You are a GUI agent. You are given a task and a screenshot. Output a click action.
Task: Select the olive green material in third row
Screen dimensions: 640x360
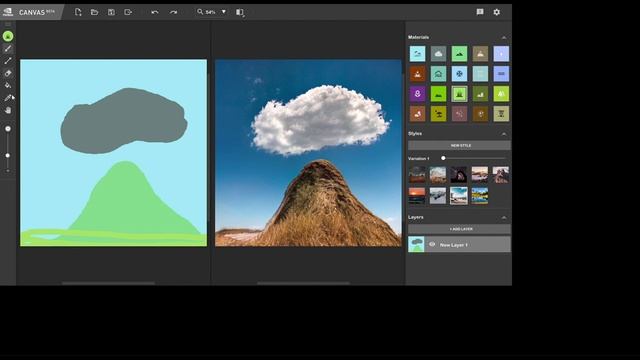coord(480,94)
